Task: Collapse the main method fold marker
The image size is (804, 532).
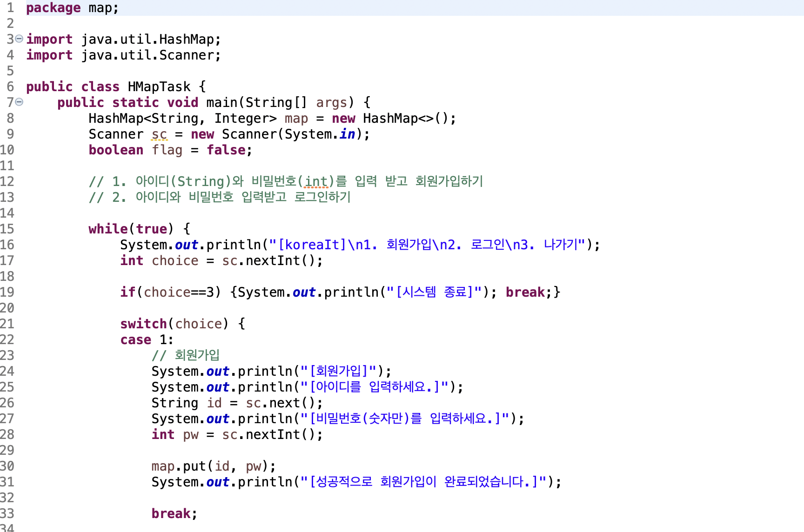Action: click(x=19, y=102)
